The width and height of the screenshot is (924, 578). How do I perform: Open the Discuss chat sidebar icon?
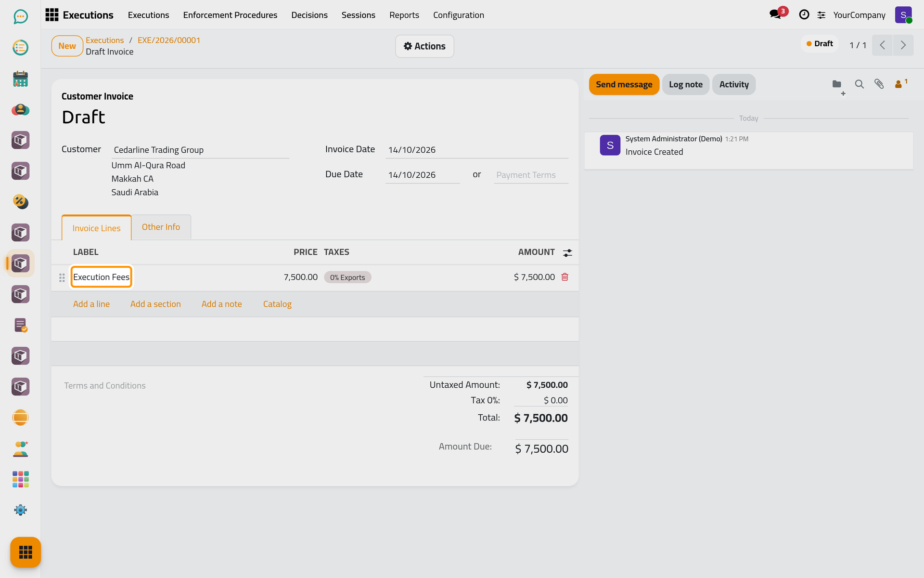(x=20, y=17)
